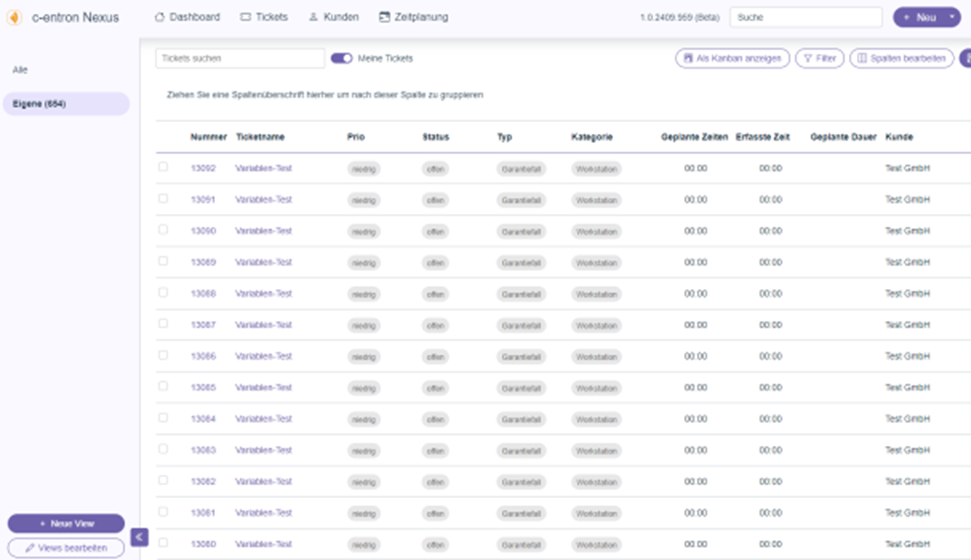This screenshot has width=971, height=560.
Task: Tick the checkbox for ticket 13083
Action: coord(163,449)
